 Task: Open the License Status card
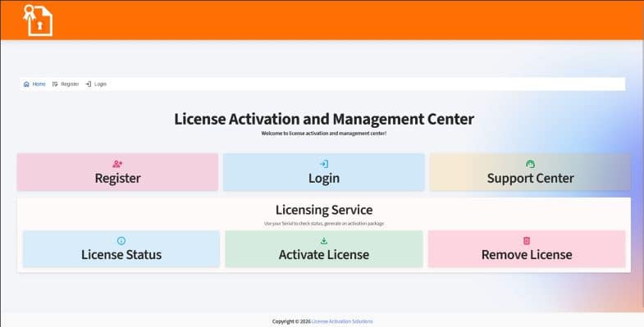pos(121,249)
